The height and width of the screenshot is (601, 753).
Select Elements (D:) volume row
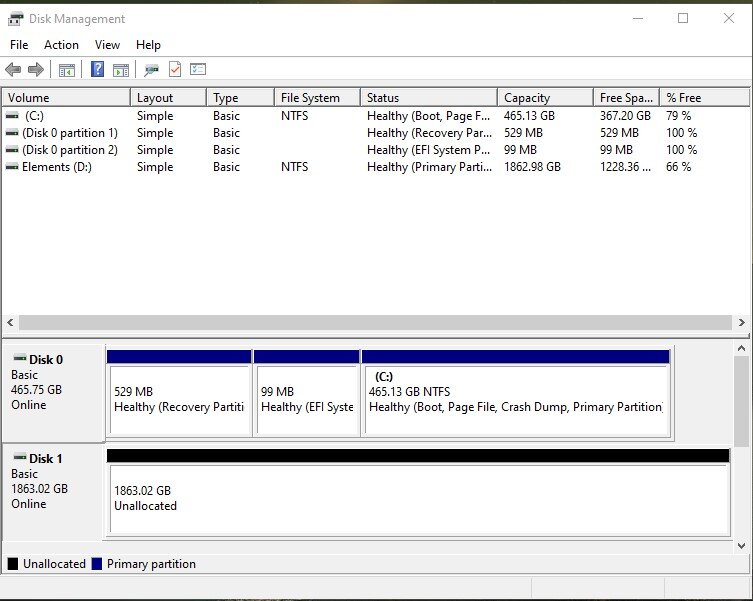pyautogui.click(x=57, y=167)
